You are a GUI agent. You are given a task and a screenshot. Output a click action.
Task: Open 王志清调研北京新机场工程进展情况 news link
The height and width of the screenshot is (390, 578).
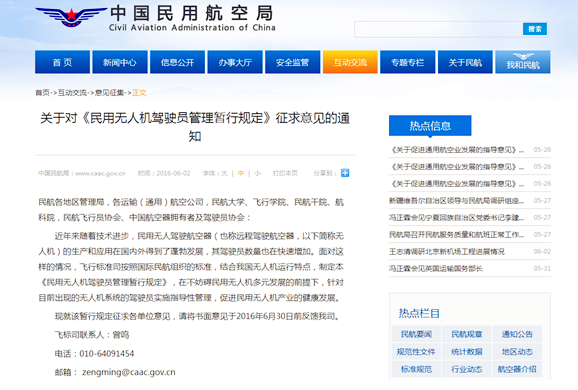coord(447,251)
